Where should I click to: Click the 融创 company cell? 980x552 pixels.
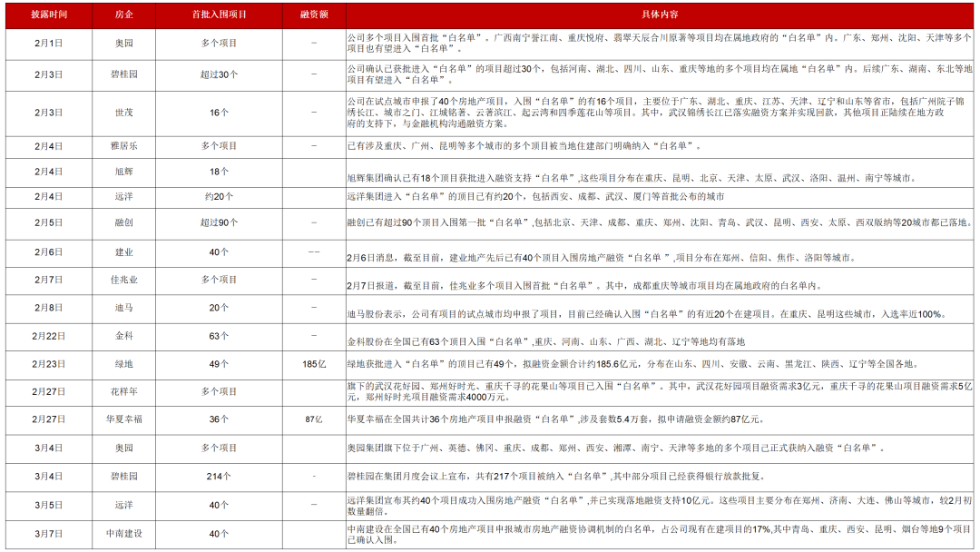click(123, 222)
